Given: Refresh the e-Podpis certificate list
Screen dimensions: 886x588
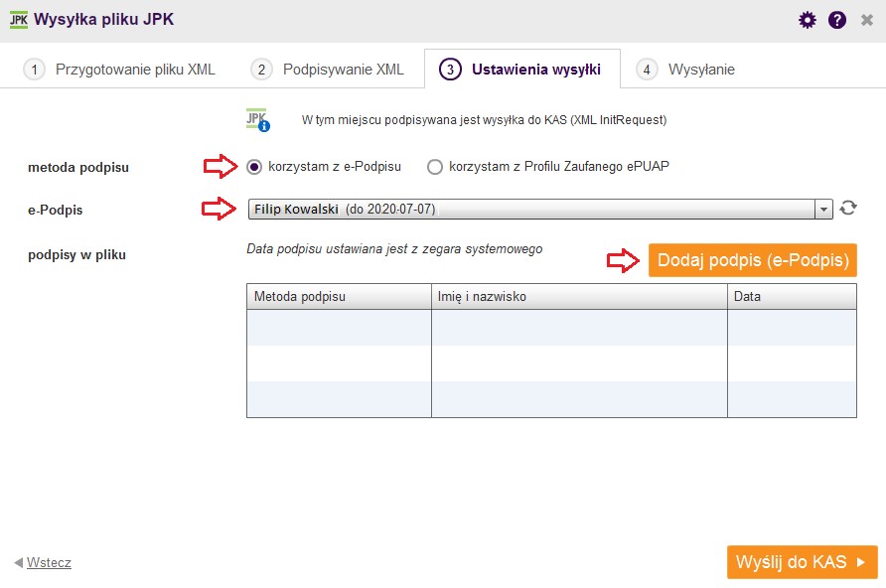Looking at the screenshot, I should [x=847, y=208].
